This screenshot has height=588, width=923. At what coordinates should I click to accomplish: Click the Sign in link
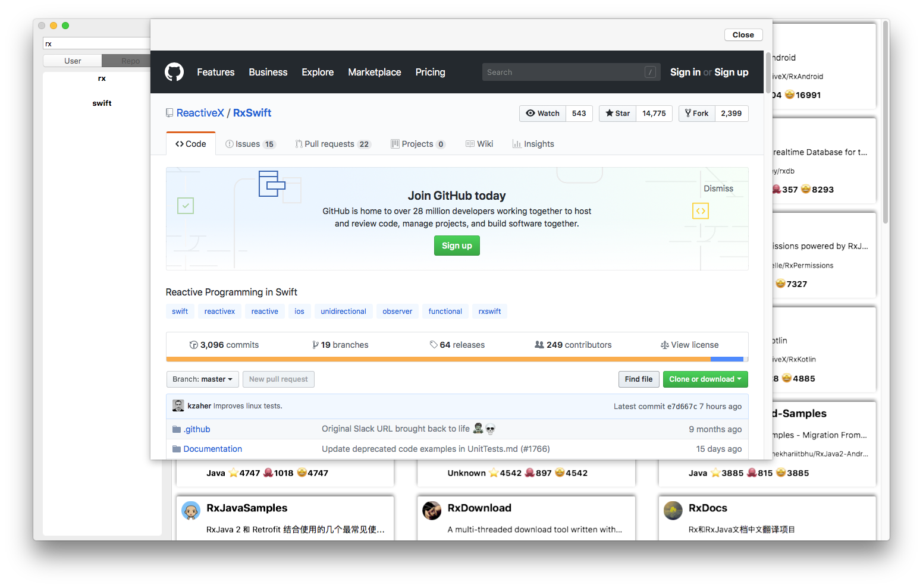point(685,72)
